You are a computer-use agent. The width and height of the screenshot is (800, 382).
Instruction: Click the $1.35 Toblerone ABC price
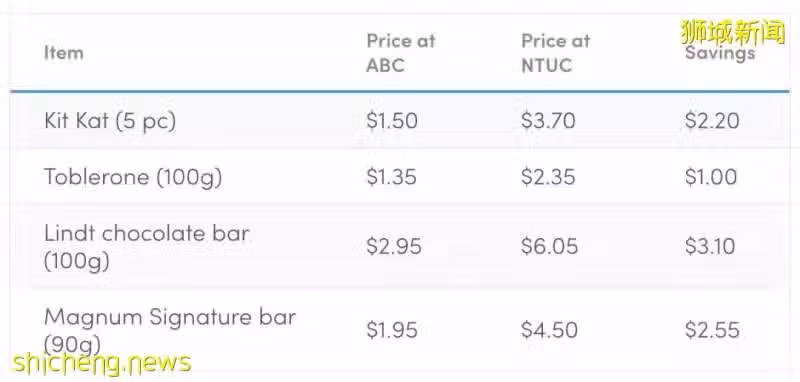[x=391, y=177]
